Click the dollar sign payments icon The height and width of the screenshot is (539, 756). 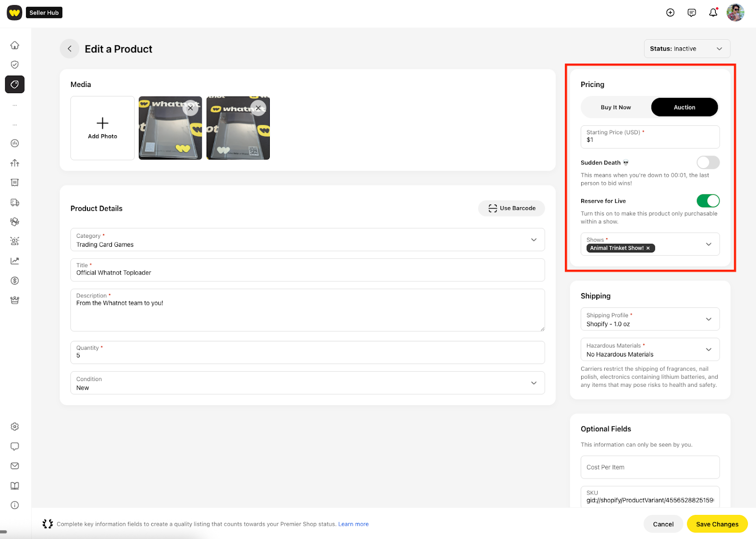(15, 281)
